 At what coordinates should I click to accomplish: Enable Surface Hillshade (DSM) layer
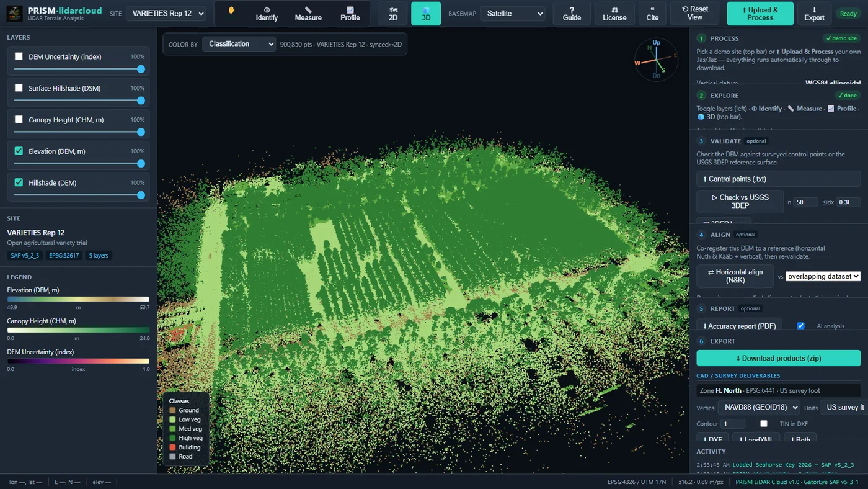pyautogui.click(x=19, y=88)
